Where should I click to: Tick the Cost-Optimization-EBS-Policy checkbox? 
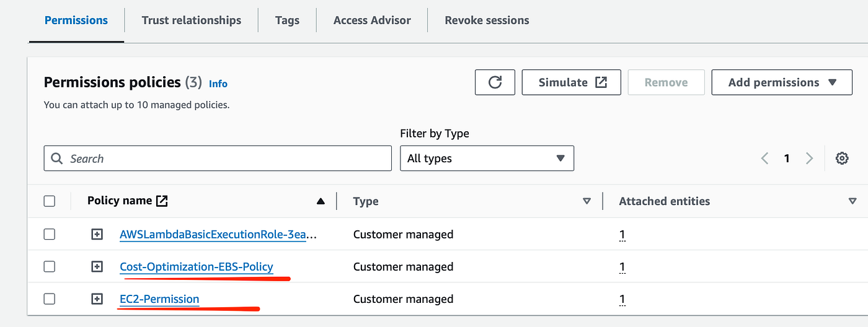coord(50,266)
